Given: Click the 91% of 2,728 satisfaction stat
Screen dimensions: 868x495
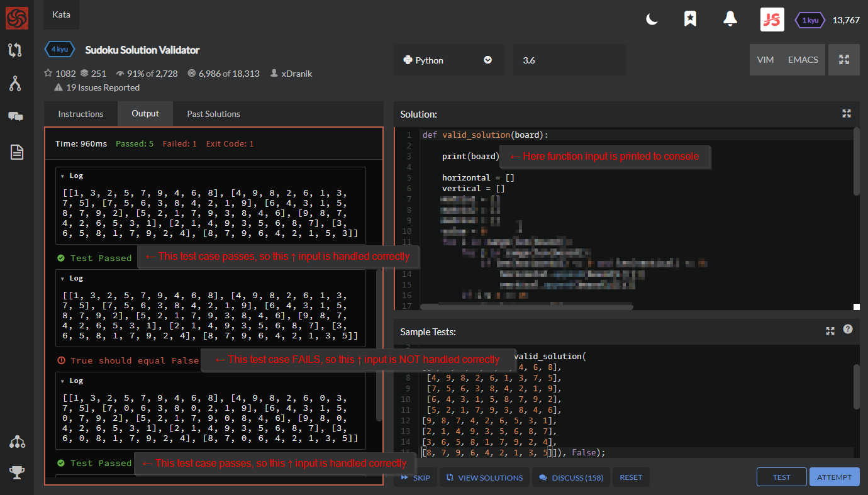Looking at the screenshot, I should tap(152, 74).
